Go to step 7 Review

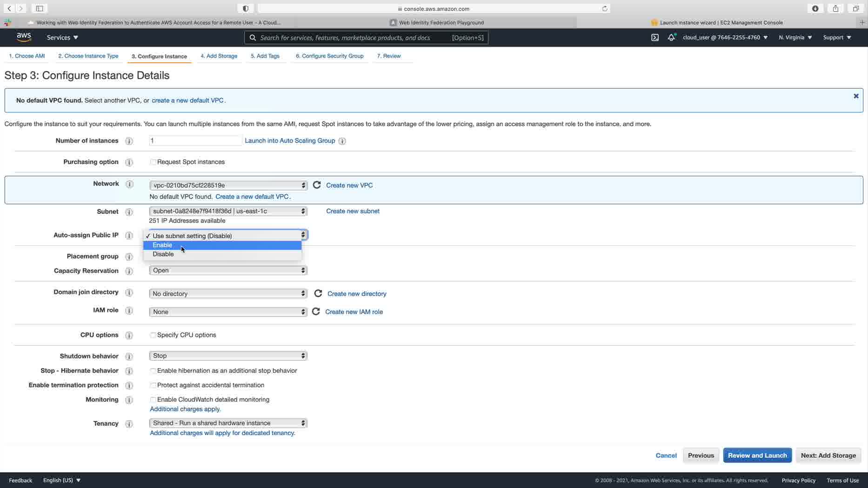tap(389, 56)
